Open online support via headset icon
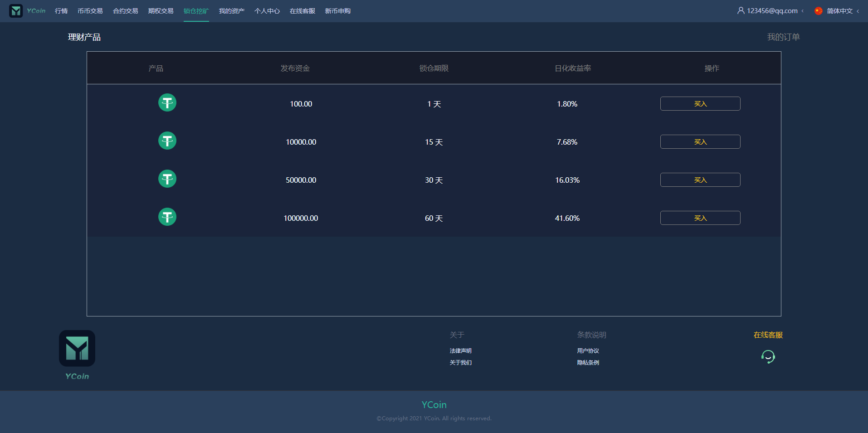Screen dimensions: 868x433 [768, 357]
